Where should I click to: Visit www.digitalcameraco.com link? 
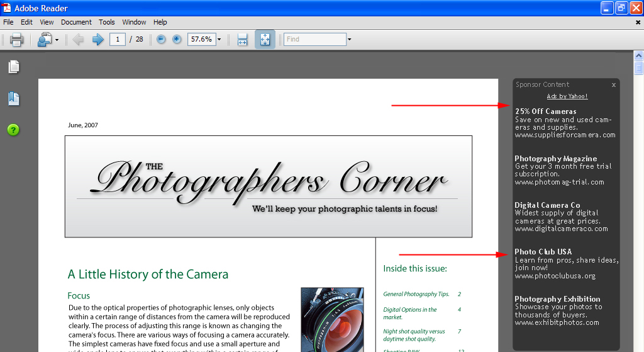561,229
